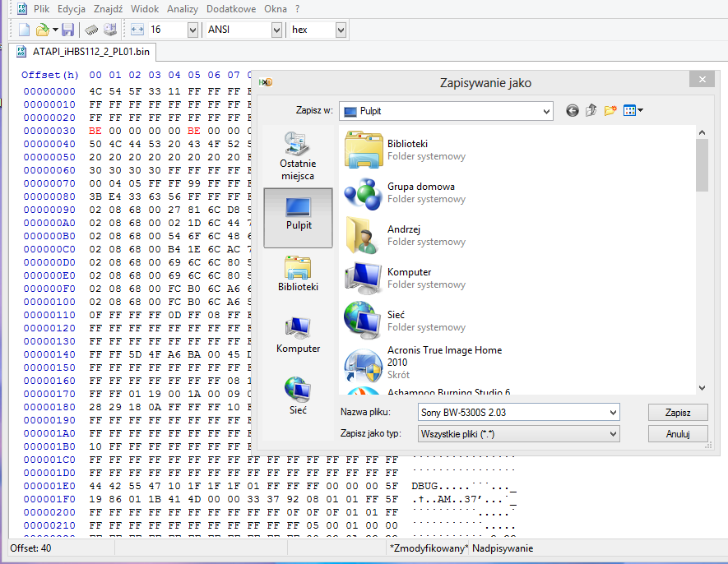Image resolution: width=728 pixels, height=564 pixels.
Task: Click the Zapisz button
Action: pos(678,412)
